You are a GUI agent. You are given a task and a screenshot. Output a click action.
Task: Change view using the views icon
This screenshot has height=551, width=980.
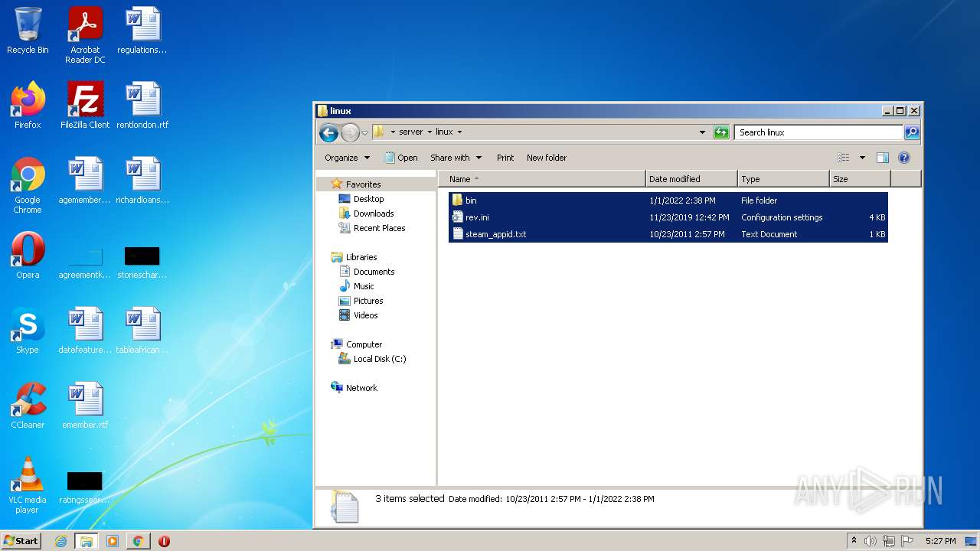tap(843, 158)
